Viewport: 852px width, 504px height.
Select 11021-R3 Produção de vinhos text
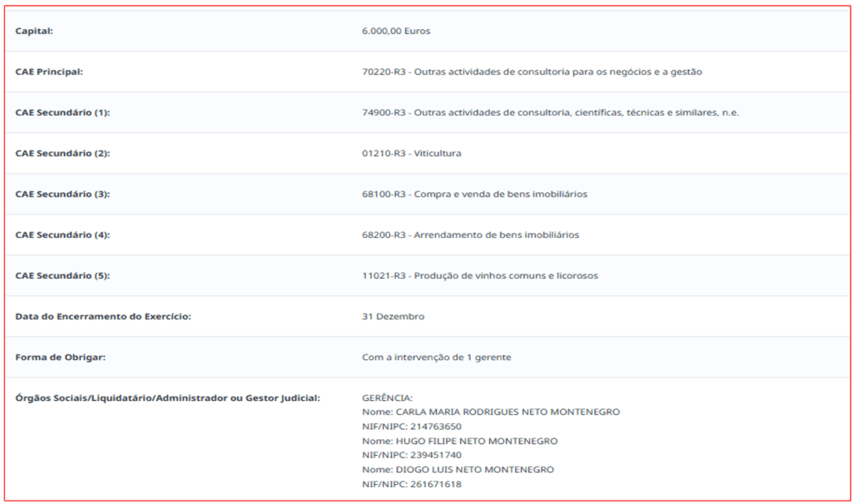[479, 276]
